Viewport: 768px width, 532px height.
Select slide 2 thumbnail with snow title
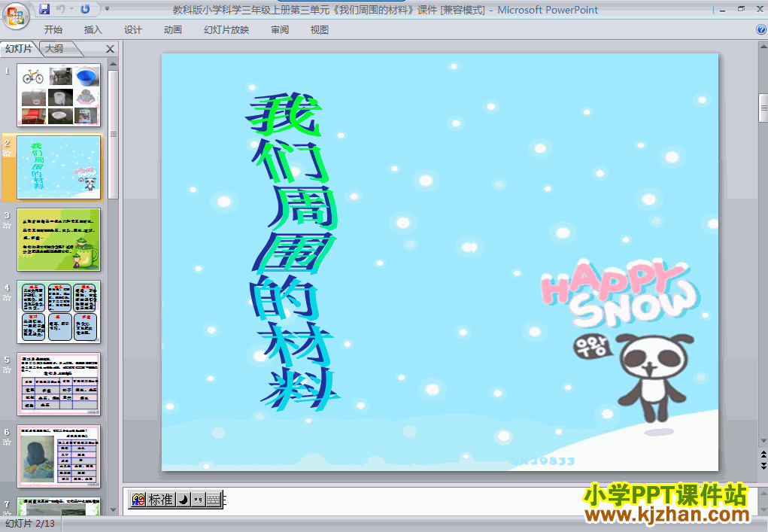(59, 168)
